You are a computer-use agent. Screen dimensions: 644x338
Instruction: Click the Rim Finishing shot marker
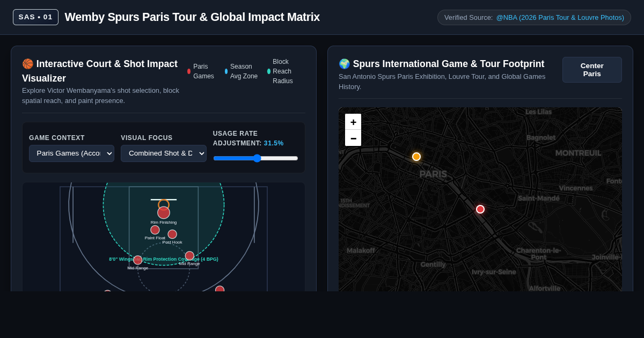click(x=164, y=212)
